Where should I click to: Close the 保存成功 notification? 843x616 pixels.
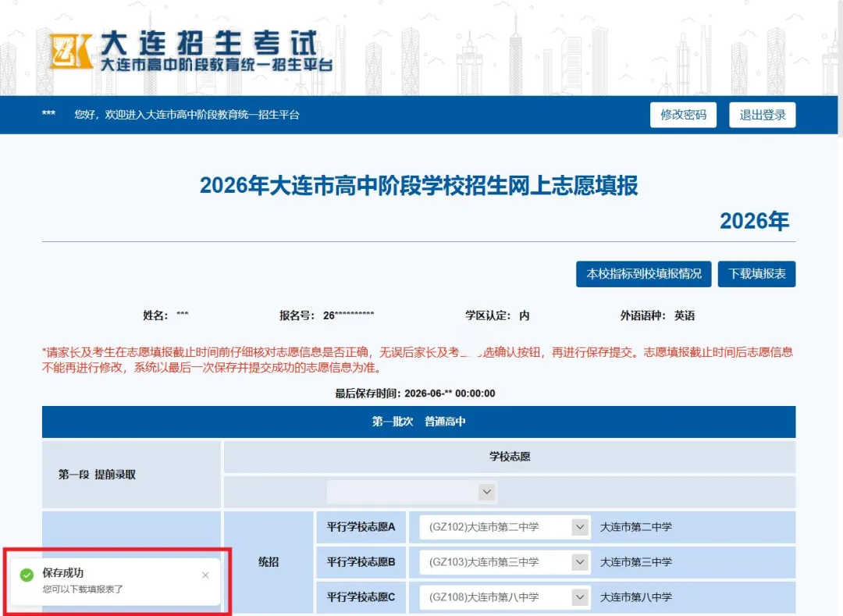click(x=205, y=575)
